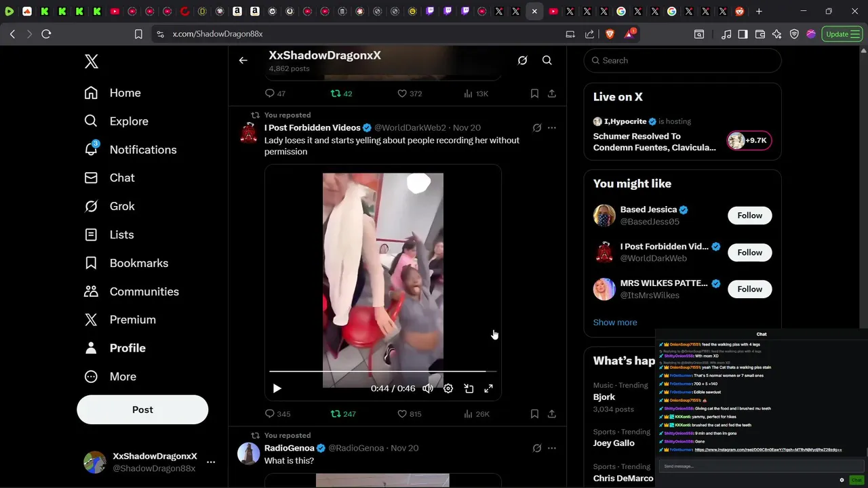The width and height of the screenshot is (868, 488).
Task: Follow I Post Forbidden Videos
Action: point(749,252)
